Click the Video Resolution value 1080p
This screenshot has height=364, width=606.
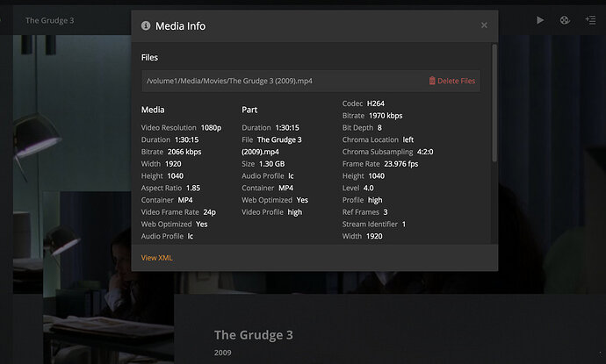click(x=211, y=127)
